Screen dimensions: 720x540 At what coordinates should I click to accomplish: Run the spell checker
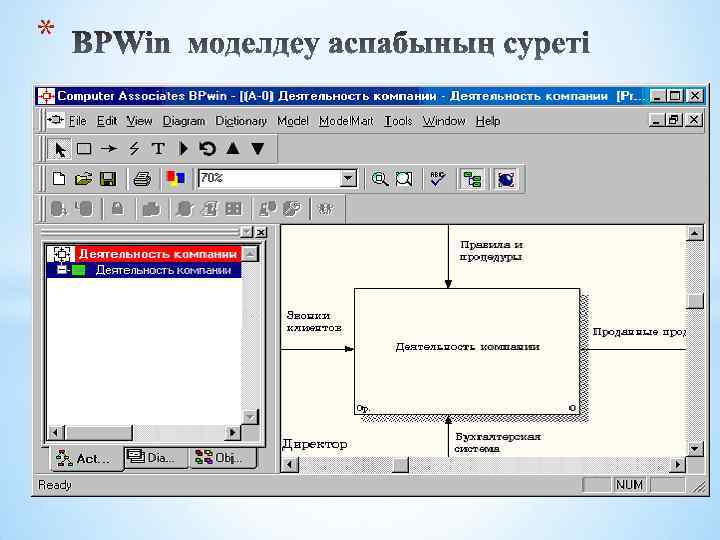pos(438,179)
